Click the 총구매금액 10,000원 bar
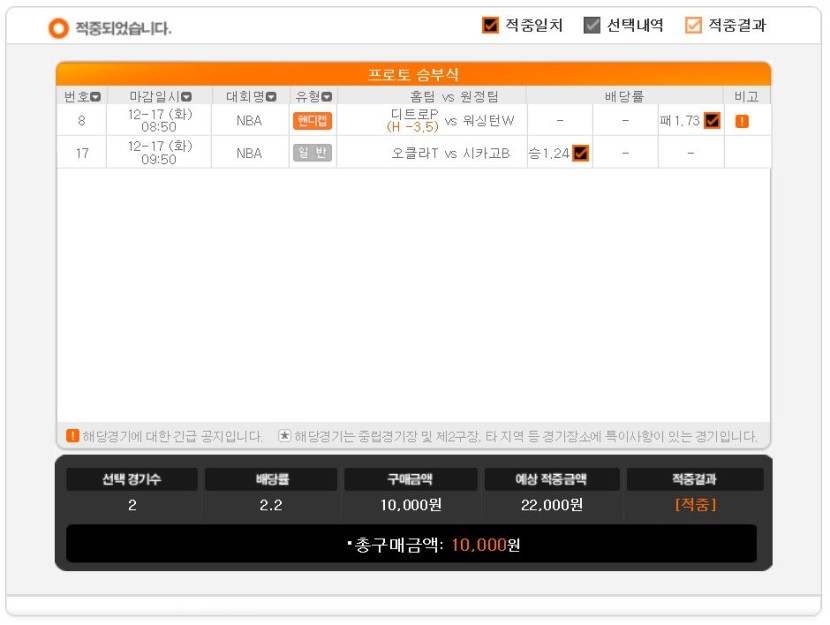This screenshot has width=830, height=625. (411, 544)
